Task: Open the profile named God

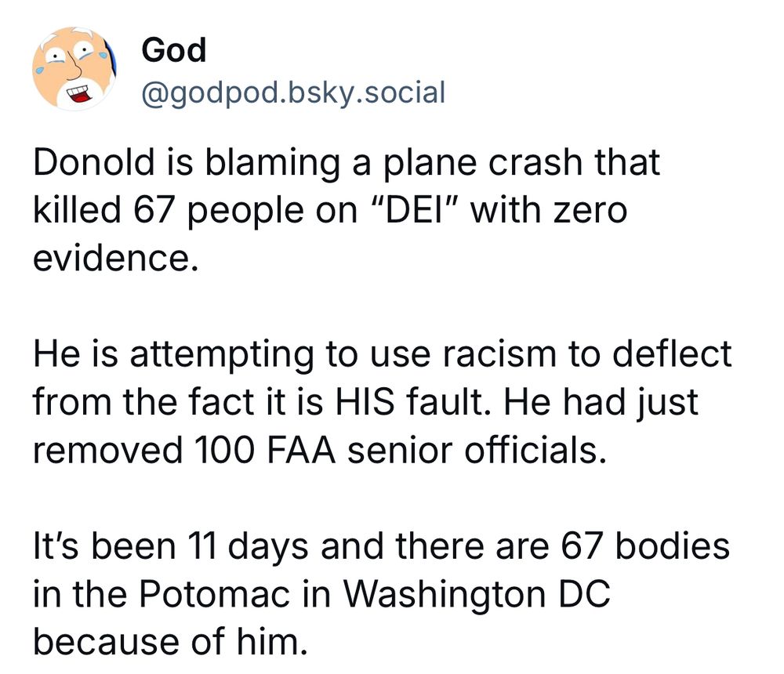Action: coord(173,50)
